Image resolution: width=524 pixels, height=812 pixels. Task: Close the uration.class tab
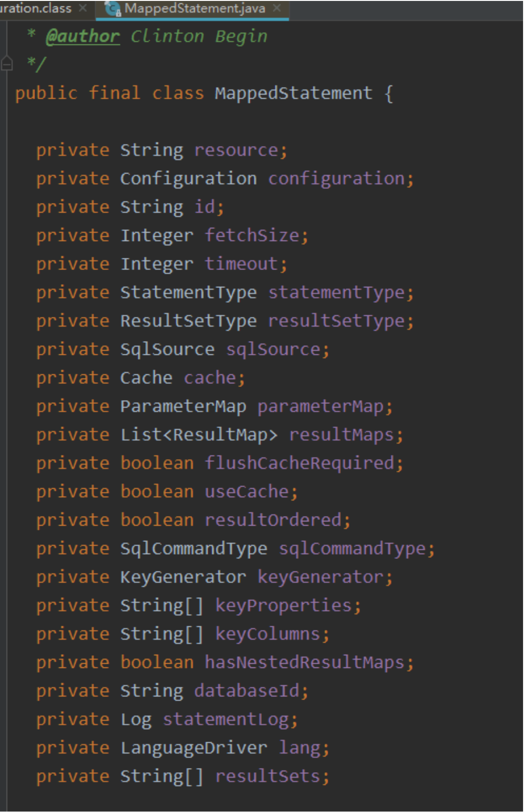pyautogui.click(x=83, y=8)
